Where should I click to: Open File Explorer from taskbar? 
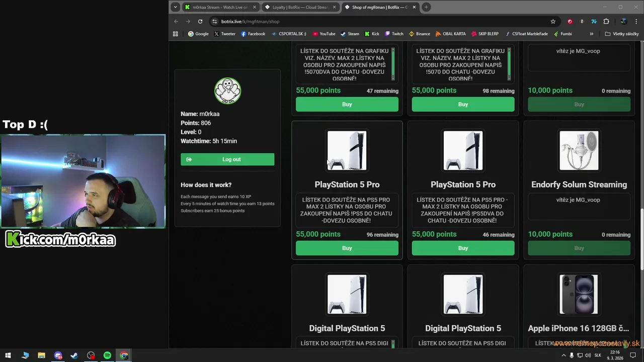[42, 355]
